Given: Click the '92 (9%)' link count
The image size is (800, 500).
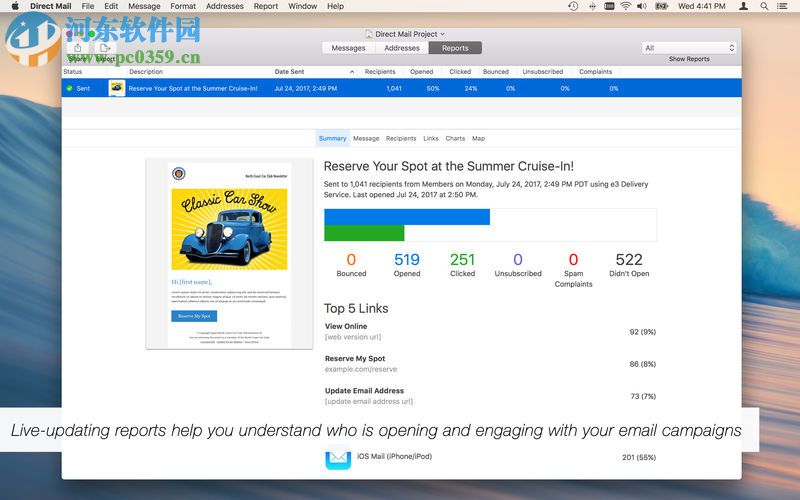Looking at the screenshot, I should coord(642,332).
